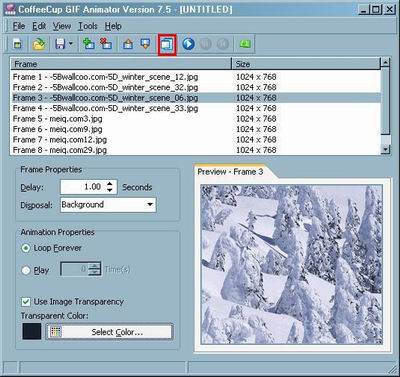The height and width of the screenshot is (377, 400).
Task: Play the animation preview
Action: point(188,44)
